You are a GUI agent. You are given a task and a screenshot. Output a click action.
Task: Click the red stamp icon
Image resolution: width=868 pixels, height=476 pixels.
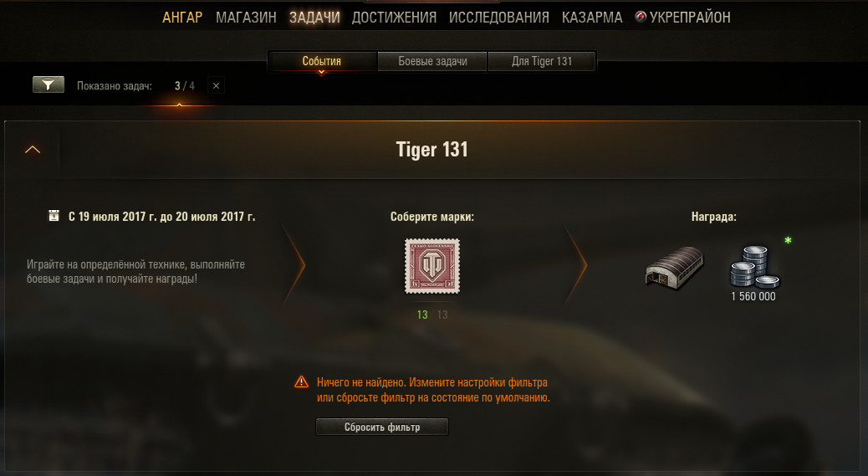(x=432, y=266)
